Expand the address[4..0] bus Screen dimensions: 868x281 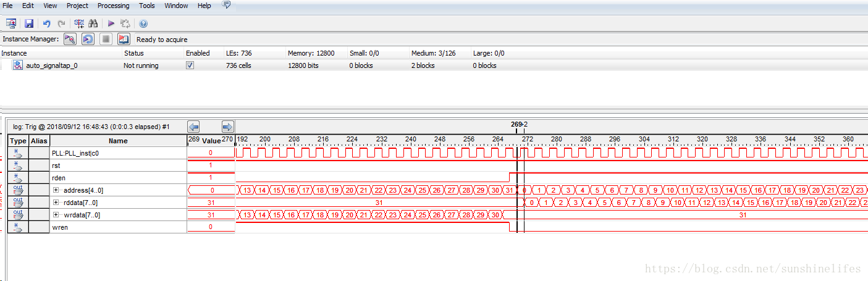click(x=56, y=190)
